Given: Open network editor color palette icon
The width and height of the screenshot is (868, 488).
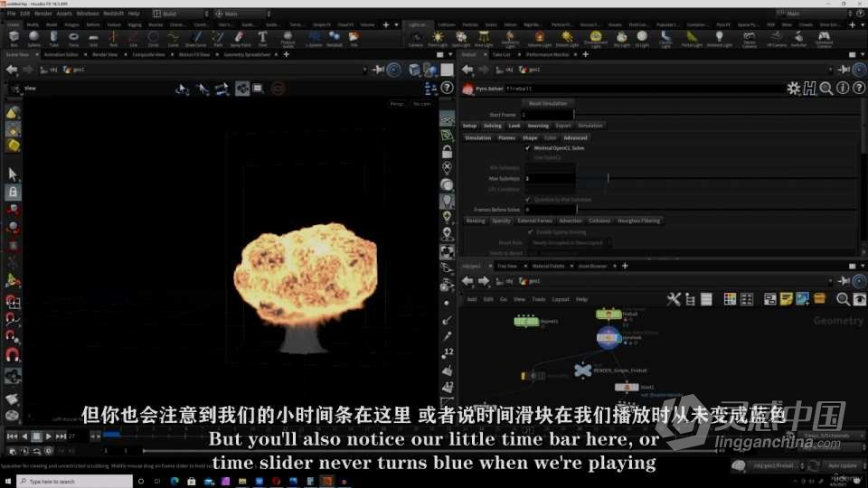Looking at the screenshot, I should point(731,299).
